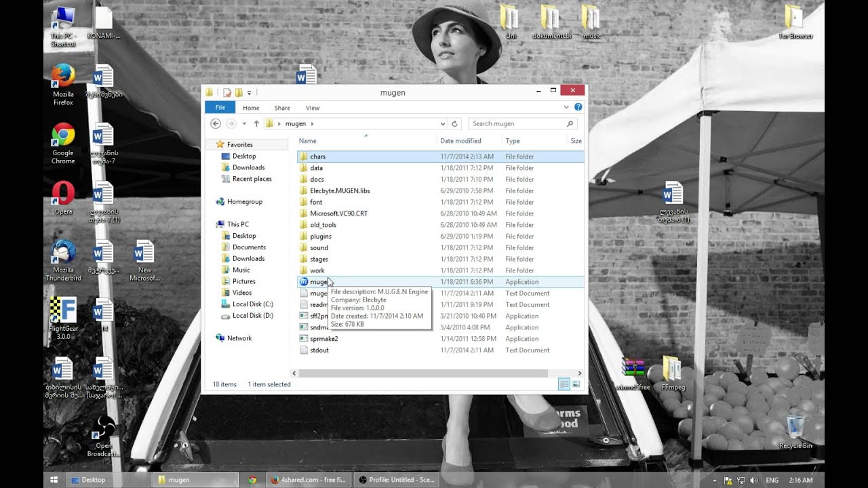Click the clock showing 2:16 AM
The image size is (868, 488).
(801, 480)
